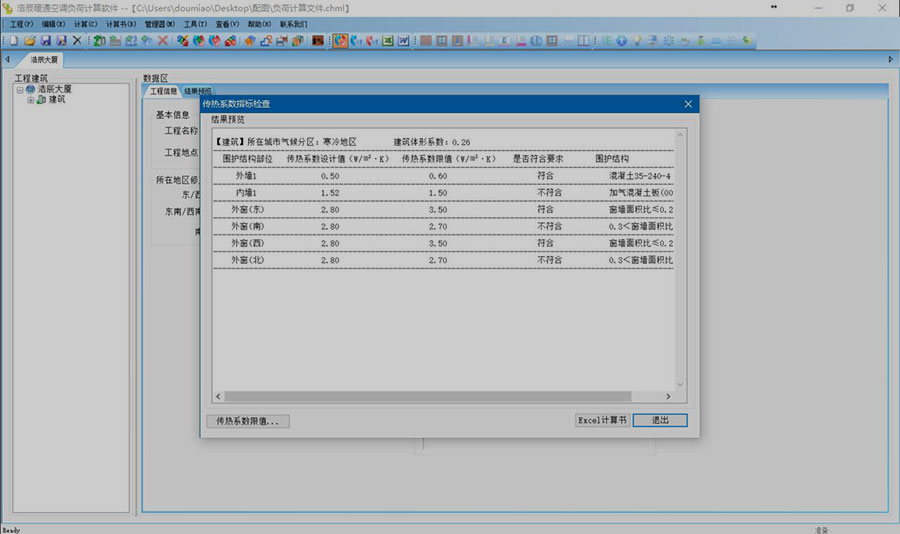Click right tab-scroll arrow of document bar

coord(890,60)
